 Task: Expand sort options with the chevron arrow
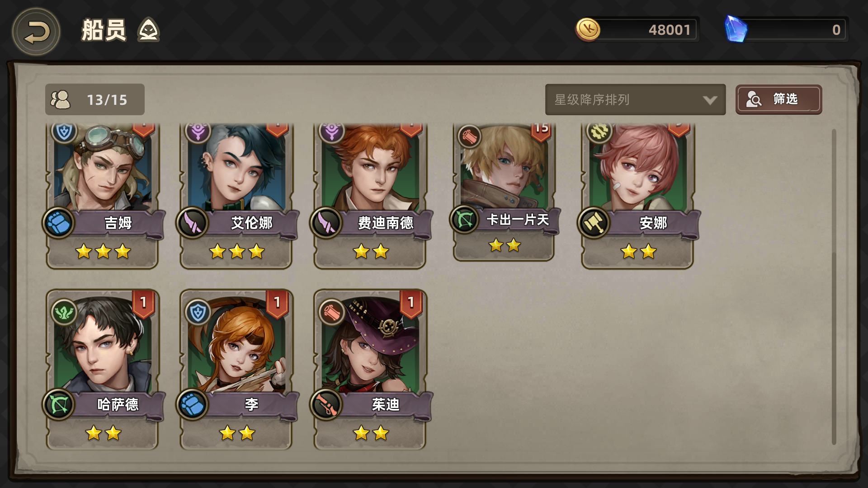coord(710,100)
